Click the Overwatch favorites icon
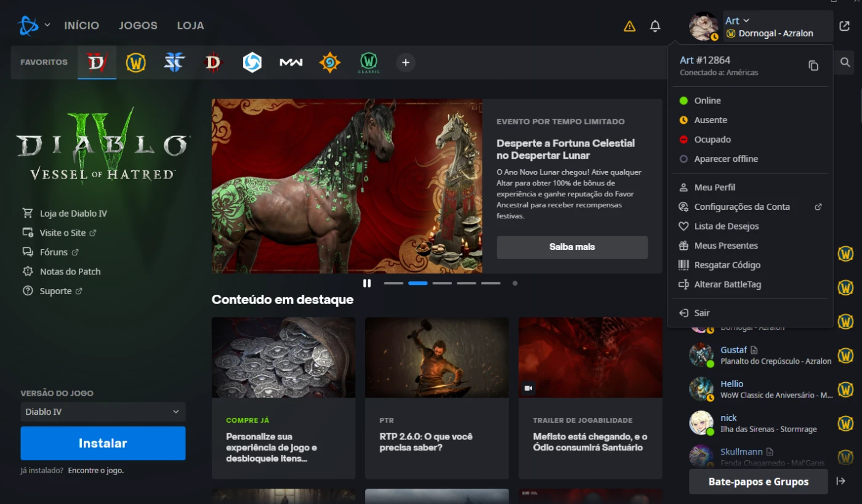The height and width of the screenshot is (504, 862). click(x=252, y=62)
